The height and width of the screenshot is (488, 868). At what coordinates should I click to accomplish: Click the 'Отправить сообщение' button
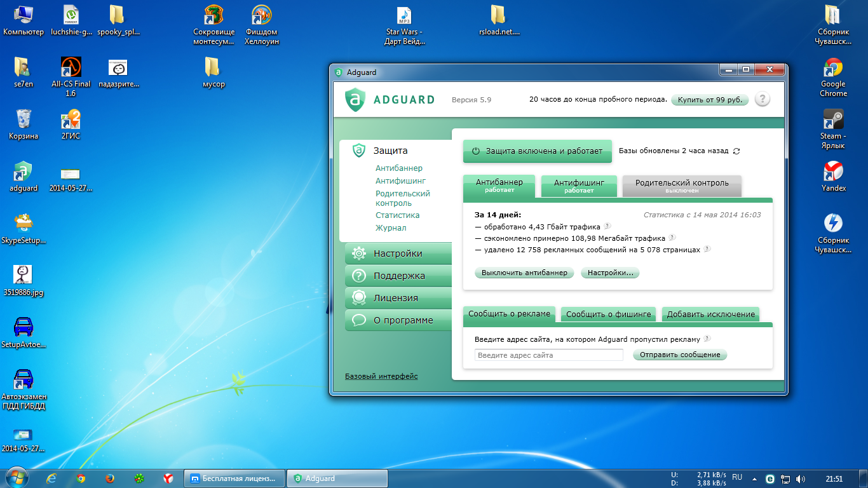click(x=680, y=355)
